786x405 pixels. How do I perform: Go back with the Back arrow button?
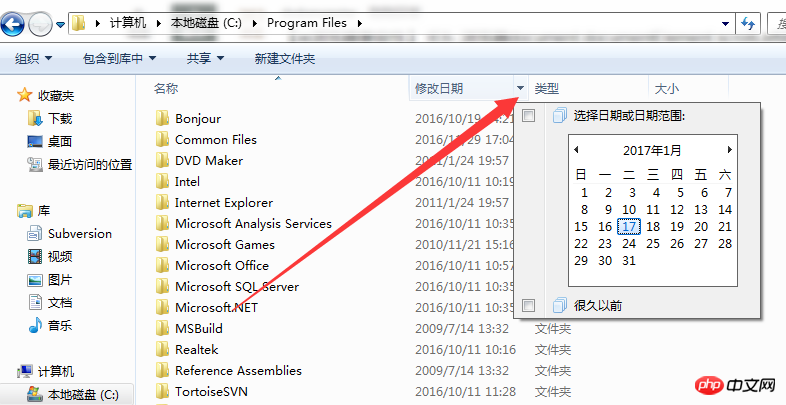pyautogui.click(x=12, y=24)
